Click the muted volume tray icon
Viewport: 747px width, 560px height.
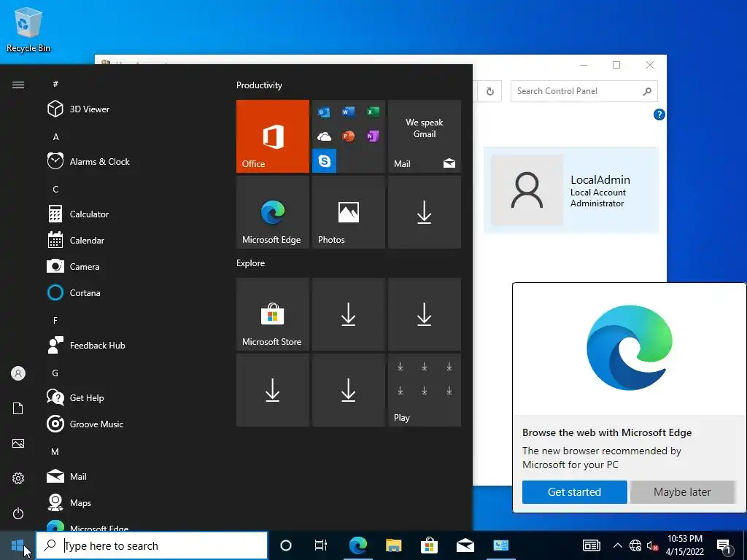click(652, 545)
